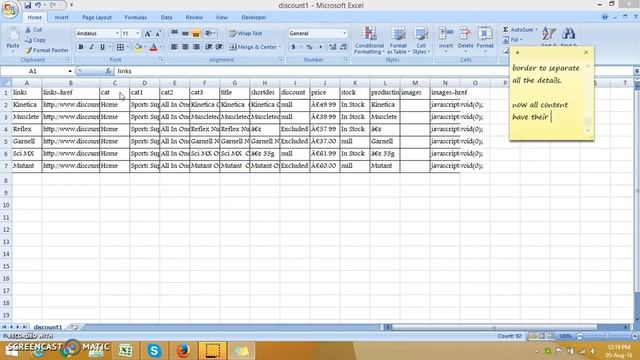Decrease decimal places
The image size is (640, 360).
(343, 47)
